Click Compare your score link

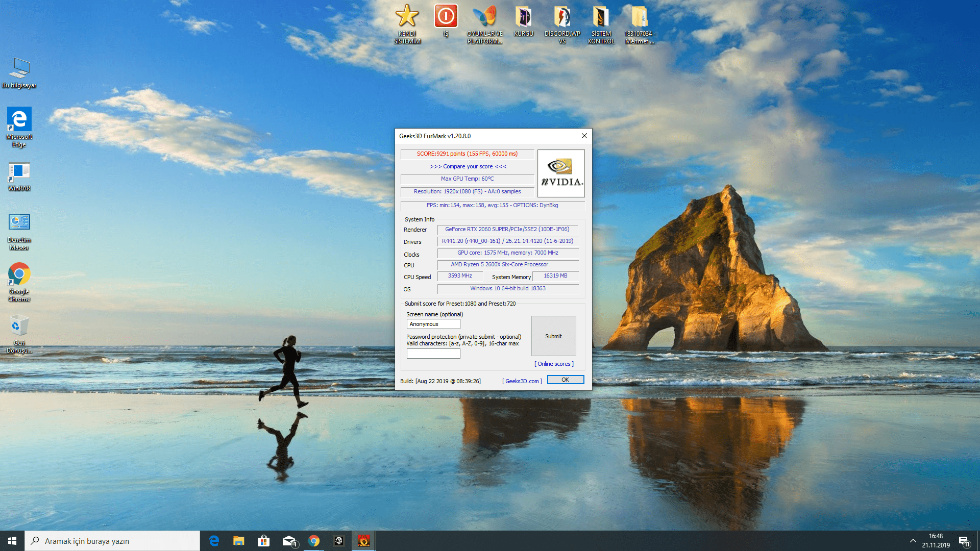[x=468, y=167]
